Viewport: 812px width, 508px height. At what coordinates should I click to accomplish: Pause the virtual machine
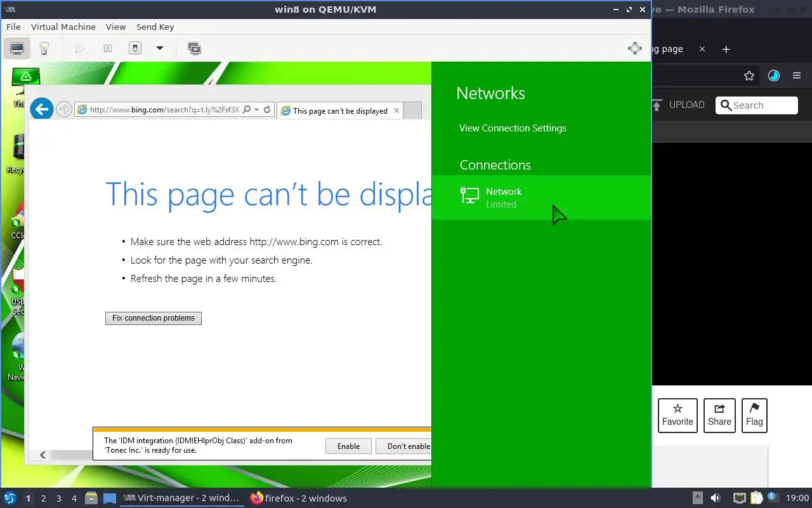[108, 48]
